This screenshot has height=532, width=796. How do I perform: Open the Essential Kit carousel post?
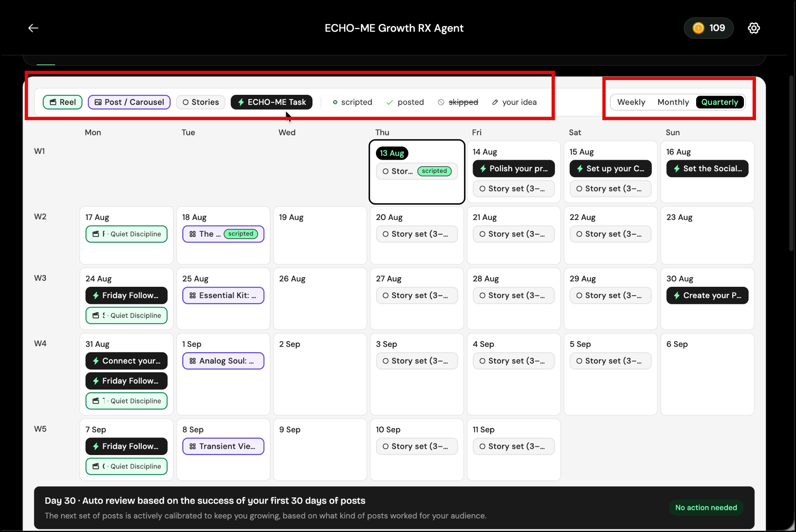(223, 295)
